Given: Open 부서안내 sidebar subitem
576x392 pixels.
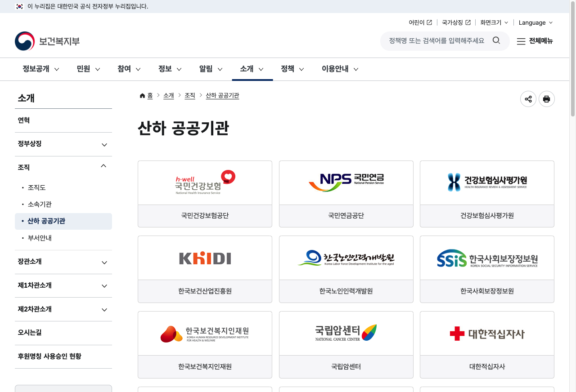Looking at the screenshot, I should pos(40,238).
